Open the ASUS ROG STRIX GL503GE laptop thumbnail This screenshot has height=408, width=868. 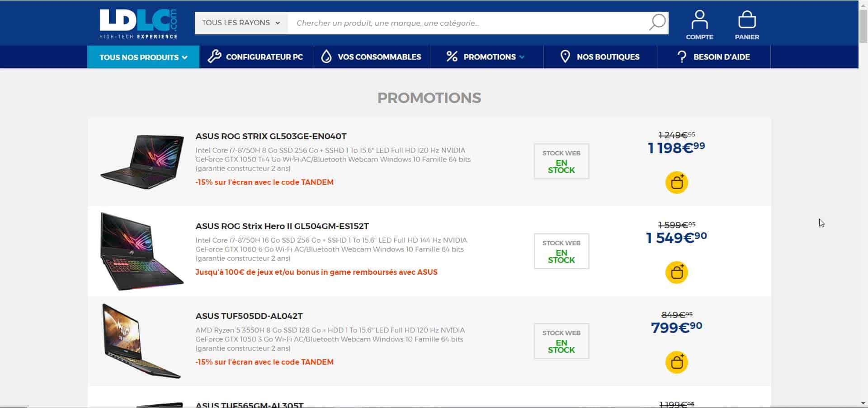142,161
